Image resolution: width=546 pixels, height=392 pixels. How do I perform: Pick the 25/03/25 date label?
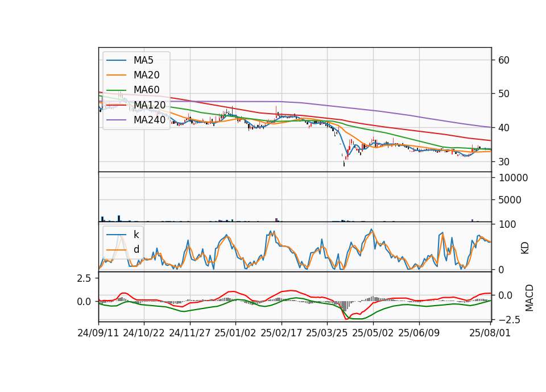click(x=327, y=333)
